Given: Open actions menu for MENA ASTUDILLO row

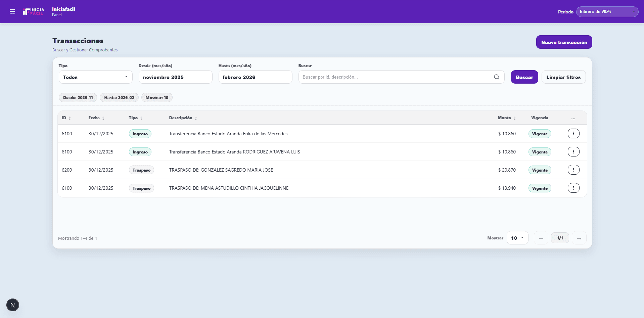Looking at the screenshot, I should (573, 188).
